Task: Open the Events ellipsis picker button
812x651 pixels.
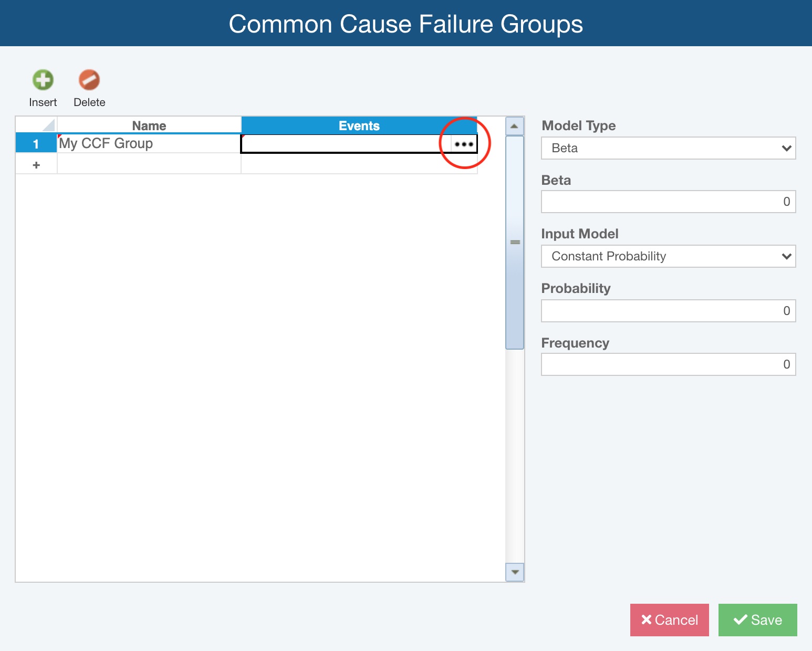Action: coord(464,144)
